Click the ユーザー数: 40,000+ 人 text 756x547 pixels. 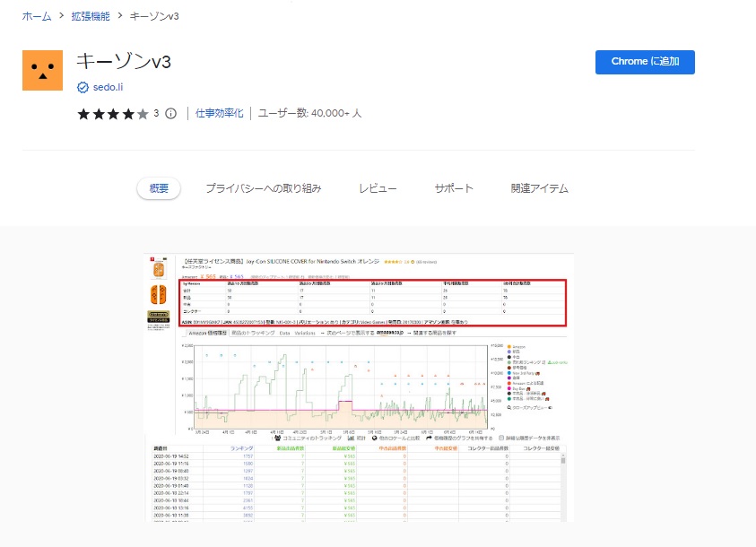309,113
